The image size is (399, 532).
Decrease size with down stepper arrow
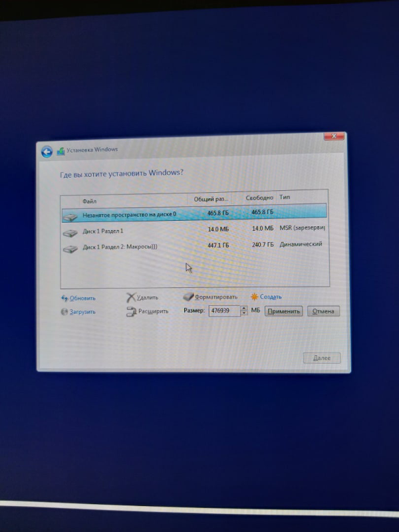click(244, 313)
